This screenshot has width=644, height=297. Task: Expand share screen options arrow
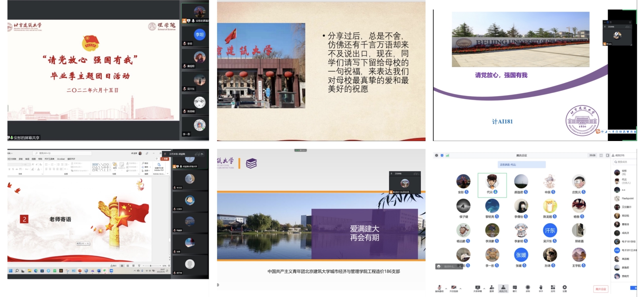click(x=484, y=289)
